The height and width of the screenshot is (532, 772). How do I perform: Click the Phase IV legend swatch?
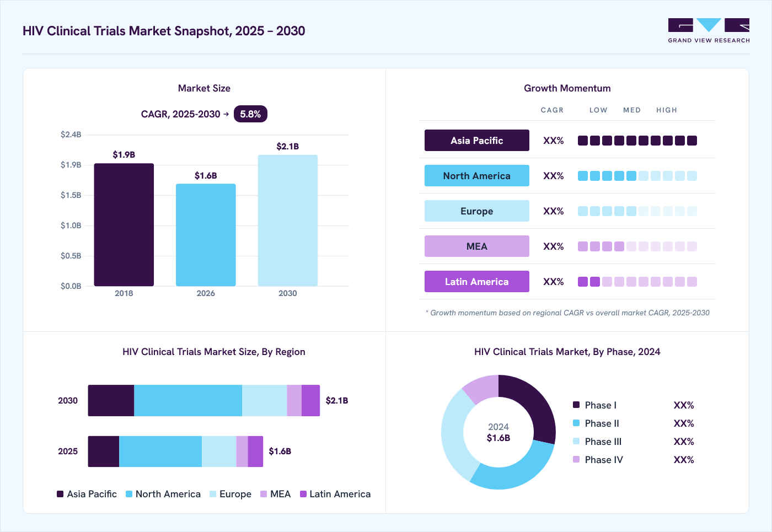(576, 459)
